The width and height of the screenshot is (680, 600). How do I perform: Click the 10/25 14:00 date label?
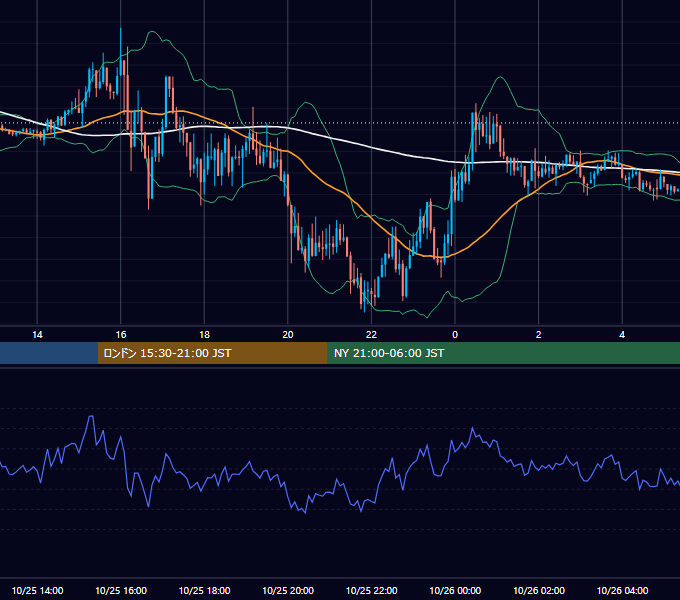pyautogui.click(x=37, y=590)
